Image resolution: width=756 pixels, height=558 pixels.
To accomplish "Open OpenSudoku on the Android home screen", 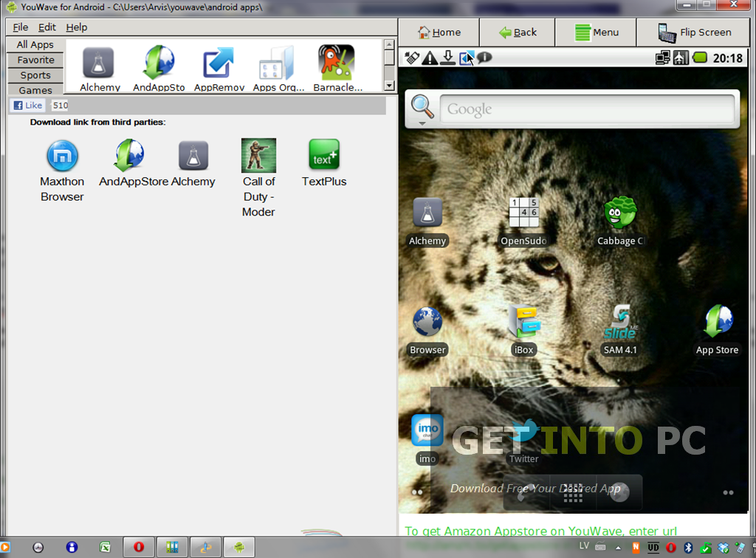I will [x=523, y=222].
